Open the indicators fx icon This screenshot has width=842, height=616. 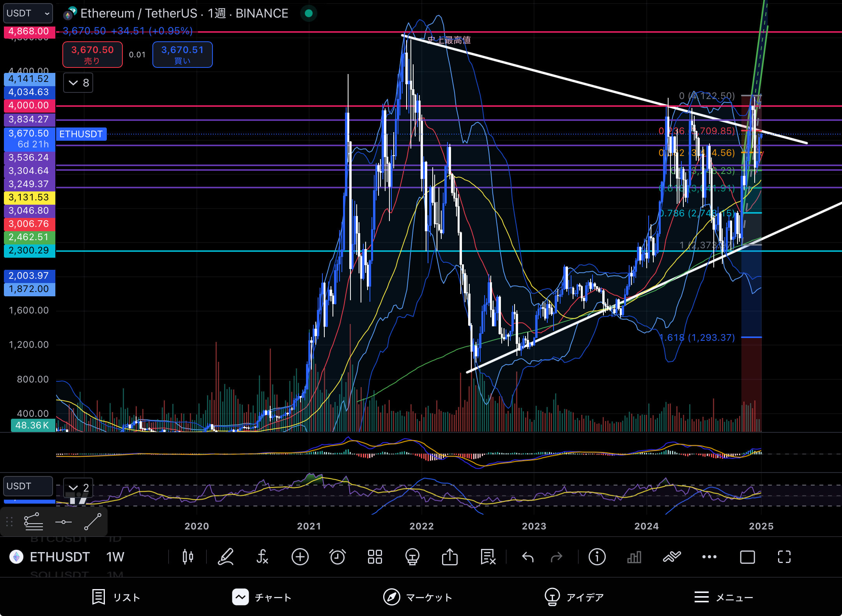click(x=262, y=557)
